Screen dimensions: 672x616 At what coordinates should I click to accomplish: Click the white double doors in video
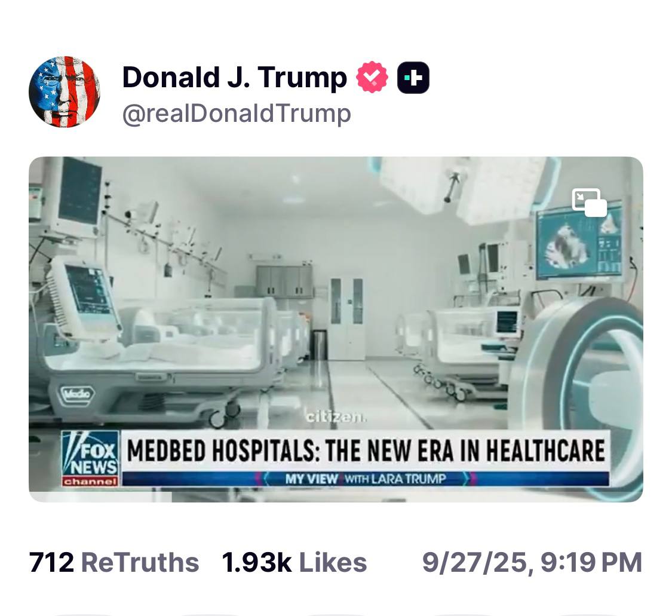[346, 318]
